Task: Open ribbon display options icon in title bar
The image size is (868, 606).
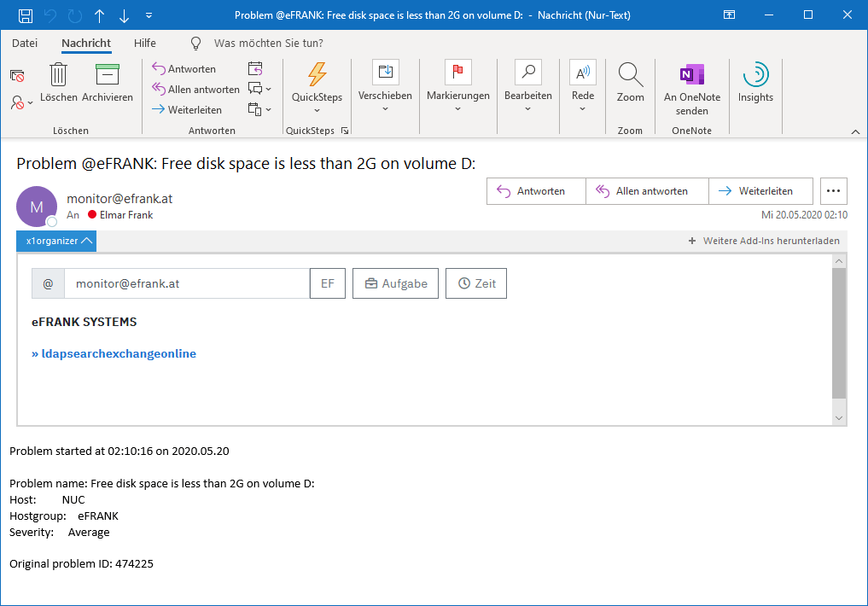Action: [x=730, y=15]
